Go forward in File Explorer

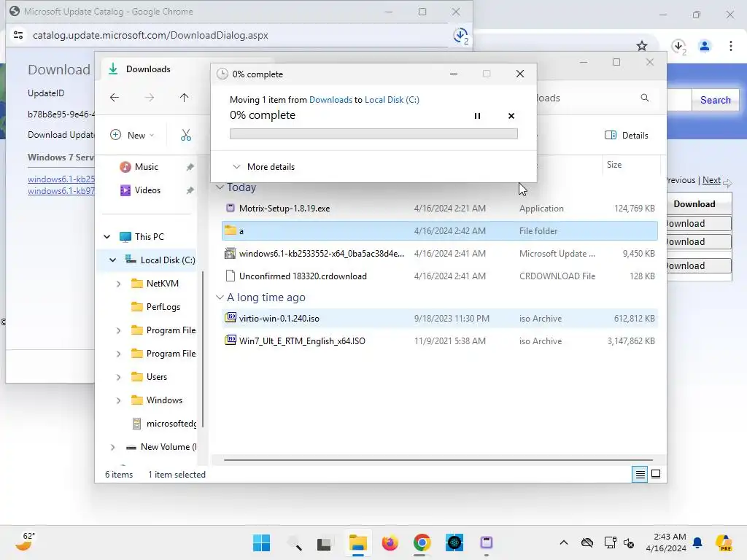point(149,98)
